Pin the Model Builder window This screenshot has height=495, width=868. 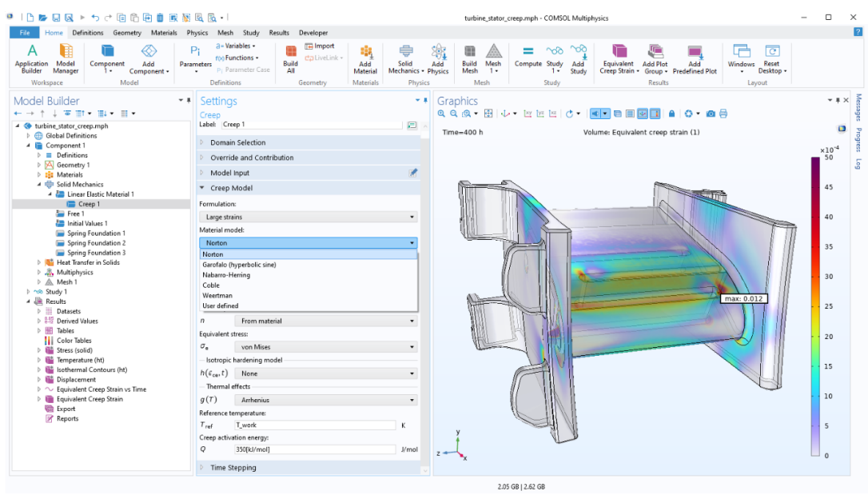pyautogui.click(x=189, y=100)
